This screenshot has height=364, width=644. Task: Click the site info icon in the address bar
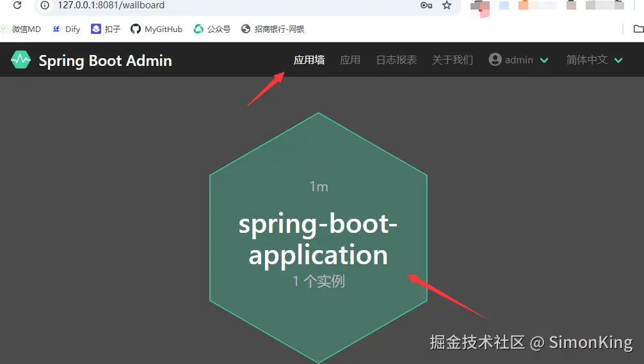click(x=45, y=5)
